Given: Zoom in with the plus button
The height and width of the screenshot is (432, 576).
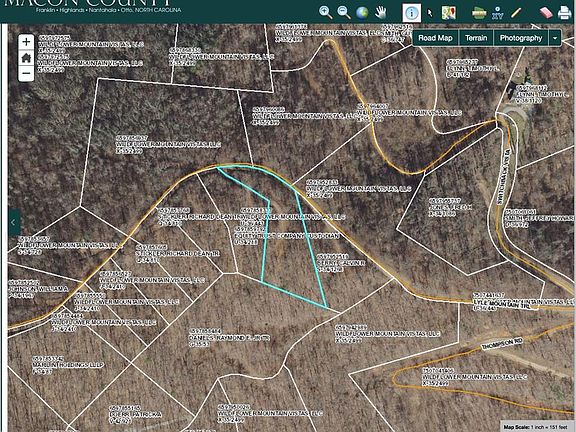Looking at the screenshot, I should pos(26,42).
